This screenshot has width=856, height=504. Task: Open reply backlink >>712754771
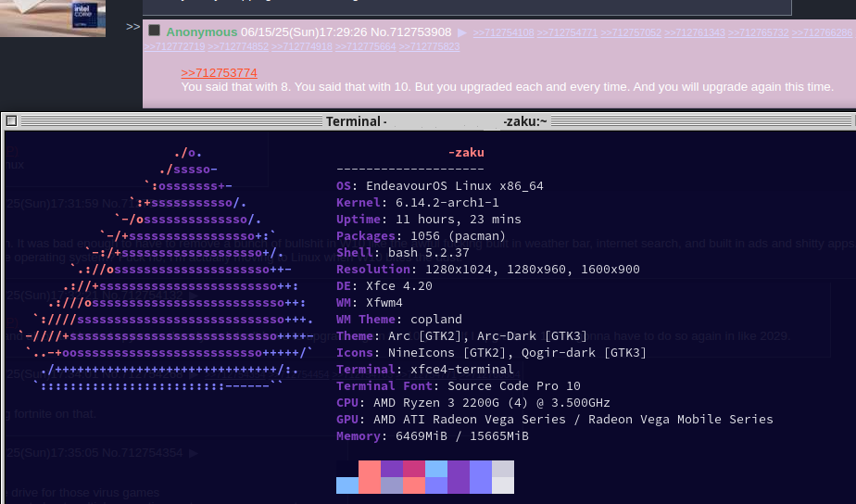(x=567, y=32)
